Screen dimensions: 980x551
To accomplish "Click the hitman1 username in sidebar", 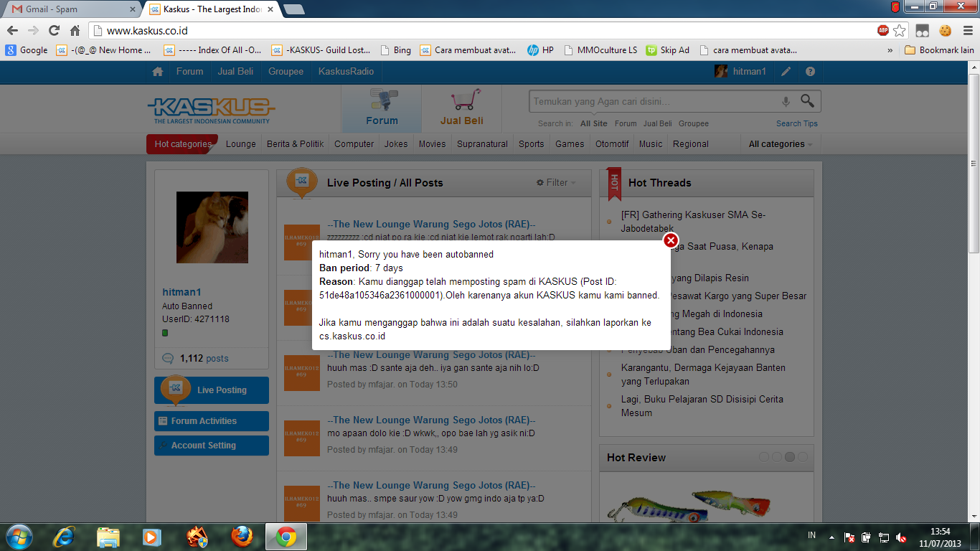I will tap(182, 292).
